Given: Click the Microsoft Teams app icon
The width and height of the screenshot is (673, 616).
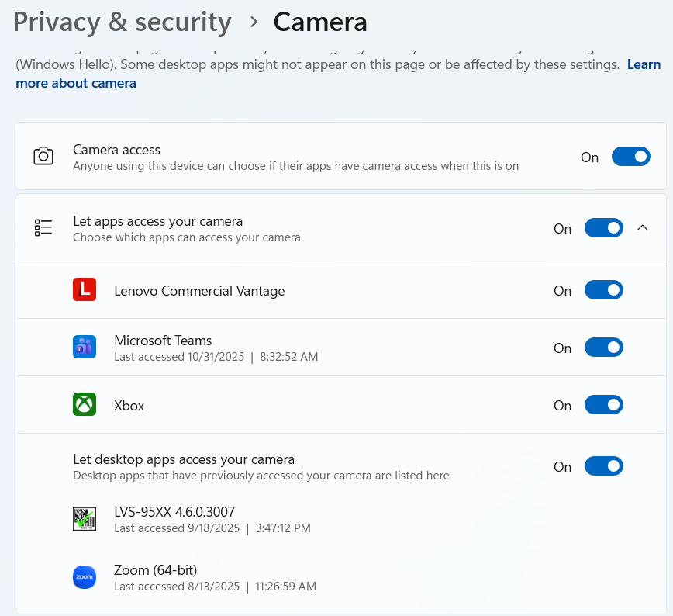Looking at the screenshot, I should pyautogui.click(x=85, y=347).
